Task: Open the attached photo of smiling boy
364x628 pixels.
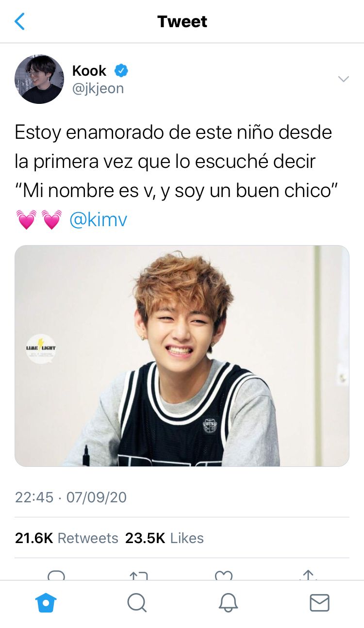Action: 182,356
